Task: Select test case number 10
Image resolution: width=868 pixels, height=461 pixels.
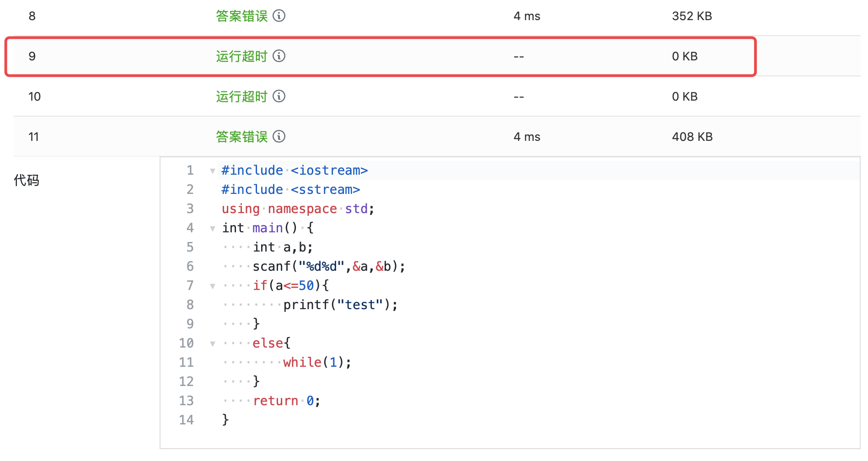Action: coord(34,96)
